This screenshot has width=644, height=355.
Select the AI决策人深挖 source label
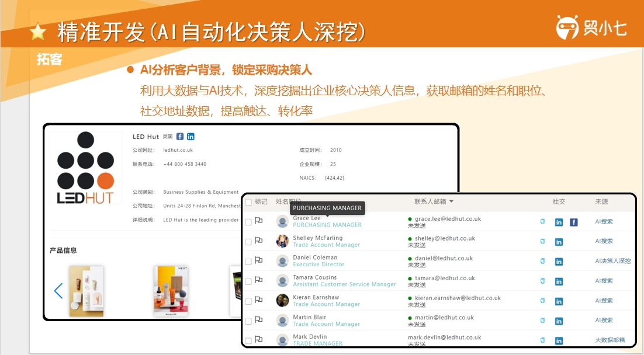coord(613,260)
